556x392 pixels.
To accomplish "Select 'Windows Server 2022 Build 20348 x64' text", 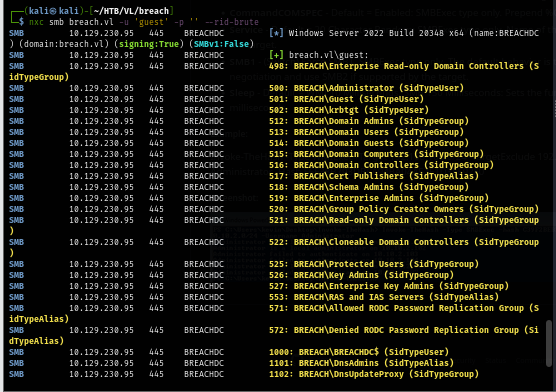I will coord(376,33).
